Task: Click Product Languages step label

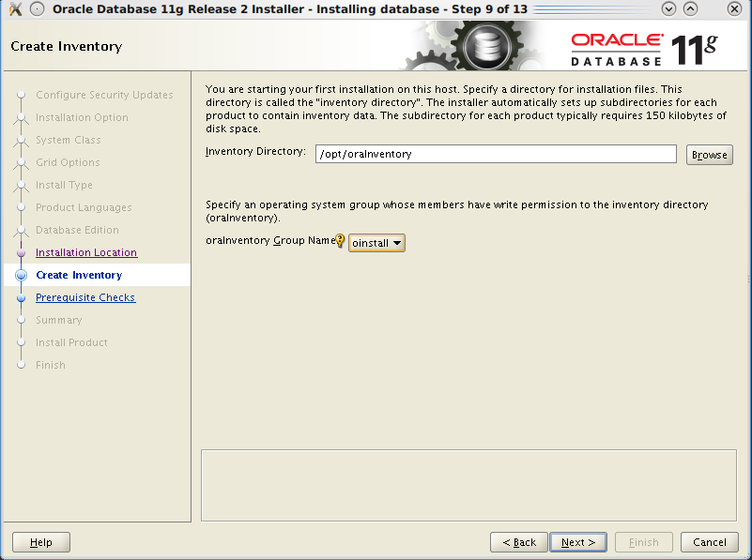Action: tap(84, 207)
